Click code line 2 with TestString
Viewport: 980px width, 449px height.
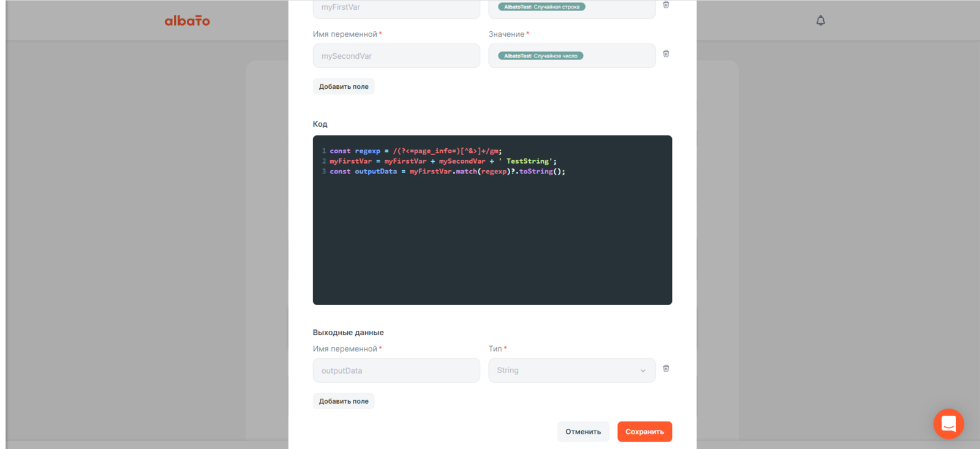[x=442, y=161]
